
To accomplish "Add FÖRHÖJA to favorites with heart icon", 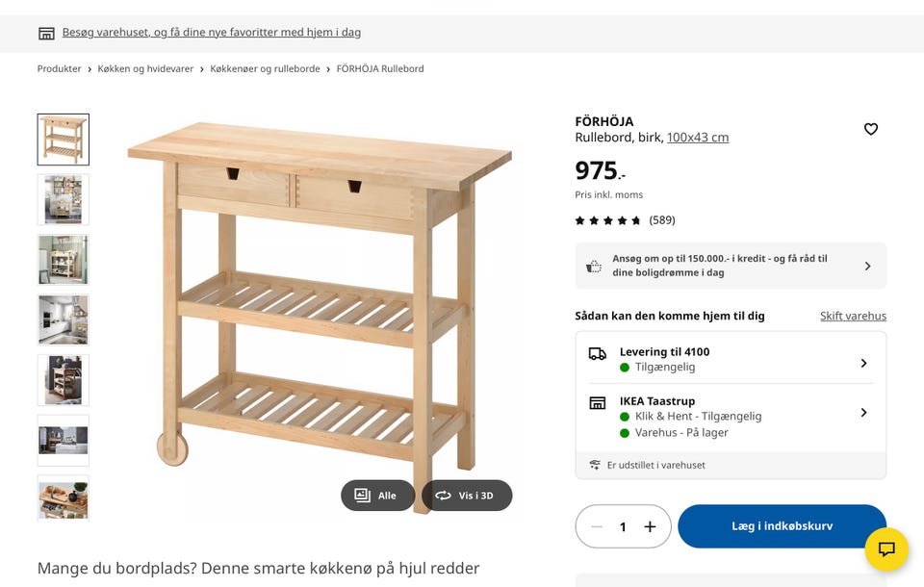I will (870, 129).
